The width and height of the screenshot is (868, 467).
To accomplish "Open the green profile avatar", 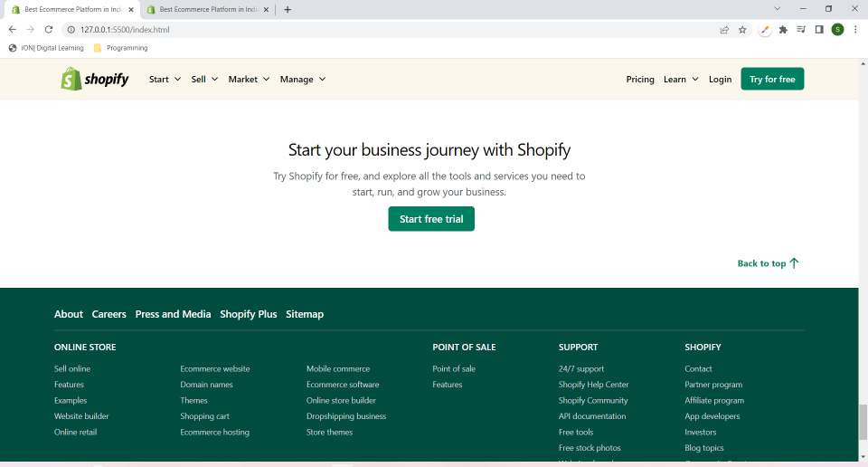I will (x=837, y=29).
